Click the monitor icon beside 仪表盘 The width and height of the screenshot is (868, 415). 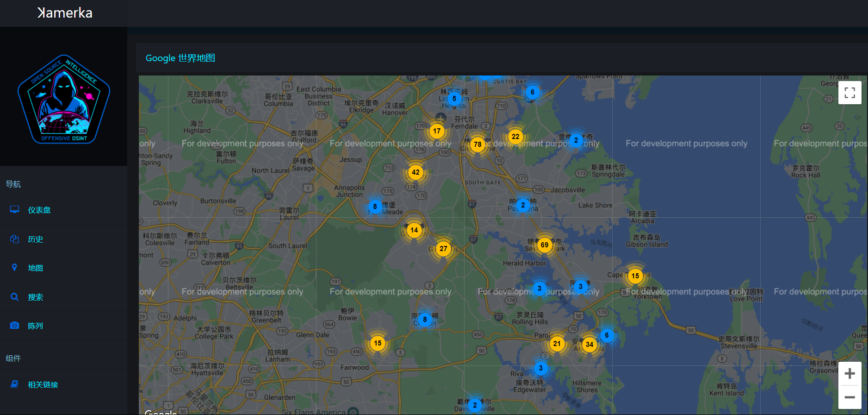15,210
